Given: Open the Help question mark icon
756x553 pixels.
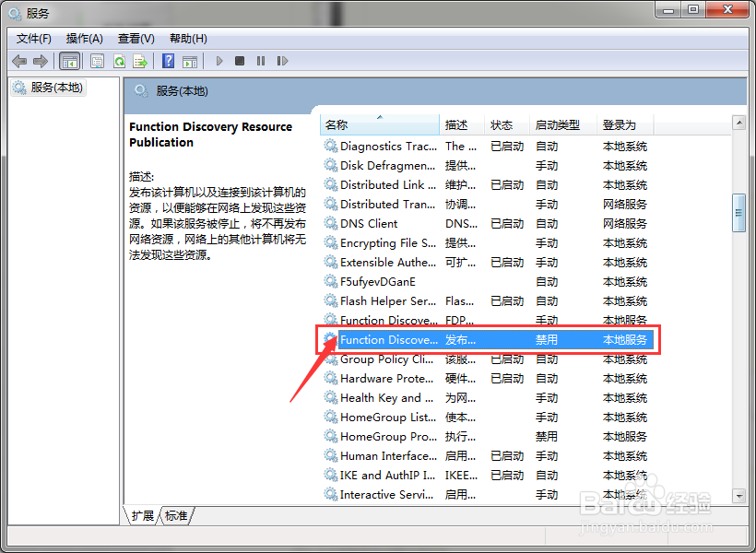Looking at the screenshot, I should [169, 61].
